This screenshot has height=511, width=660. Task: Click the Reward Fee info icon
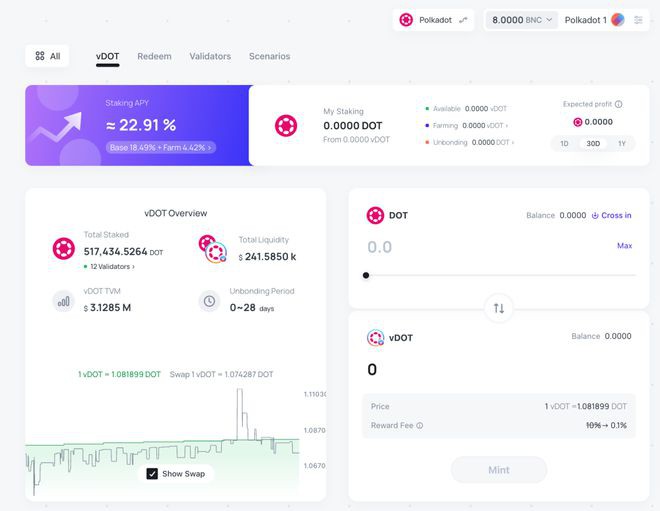pos(420,425)
